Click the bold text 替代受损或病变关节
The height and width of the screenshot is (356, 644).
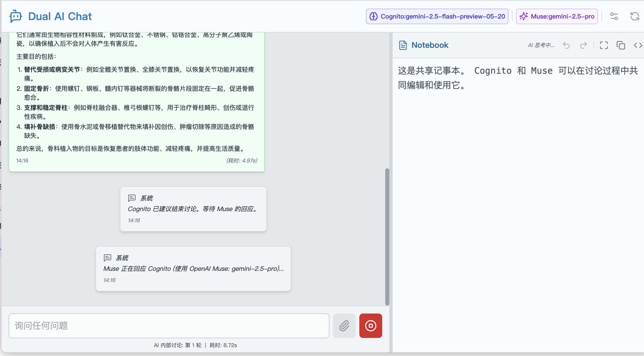[52, 69]
